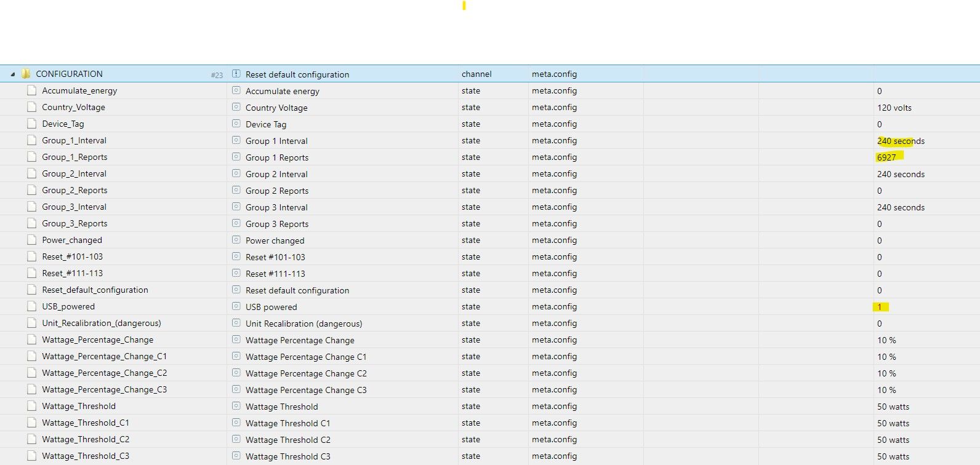
Task: Click the file icon next to USB_powered
Action: click(x=32, y=306)
